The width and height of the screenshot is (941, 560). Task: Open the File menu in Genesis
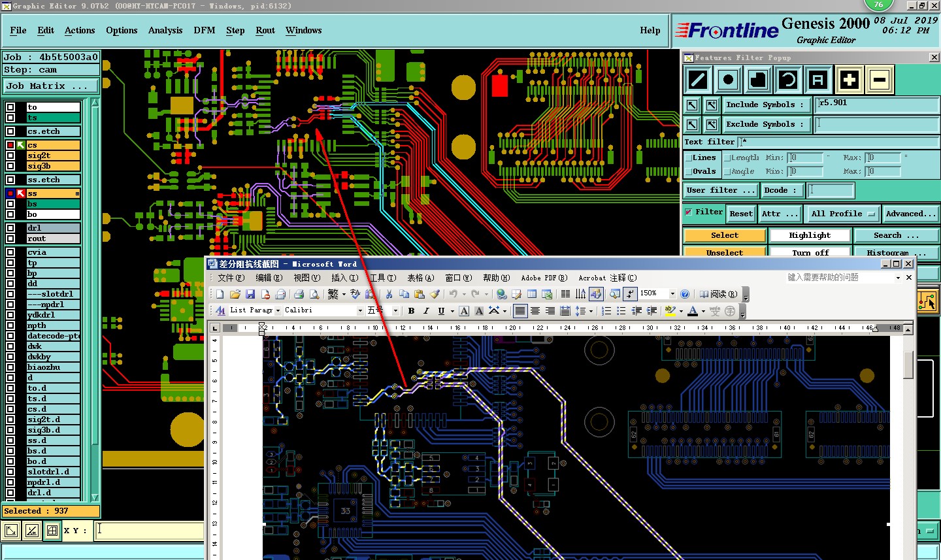click(x=18, y=31)
